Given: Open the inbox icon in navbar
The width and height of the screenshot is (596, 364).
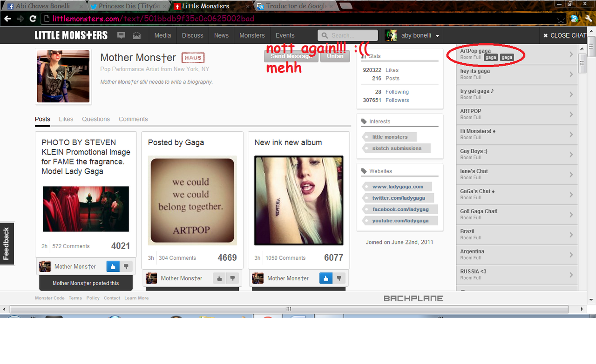Looking at the screenshot, I should 136,35.
